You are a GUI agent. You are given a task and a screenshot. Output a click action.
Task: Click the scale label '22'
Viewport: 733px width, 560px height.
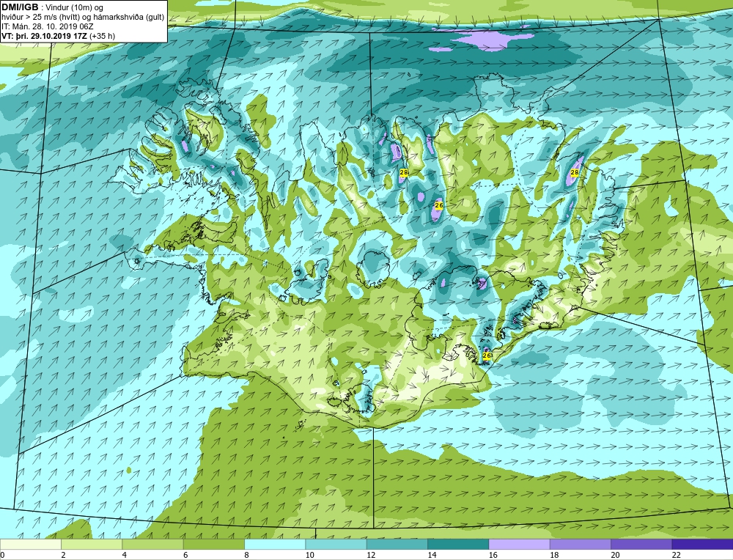(676, 556)
